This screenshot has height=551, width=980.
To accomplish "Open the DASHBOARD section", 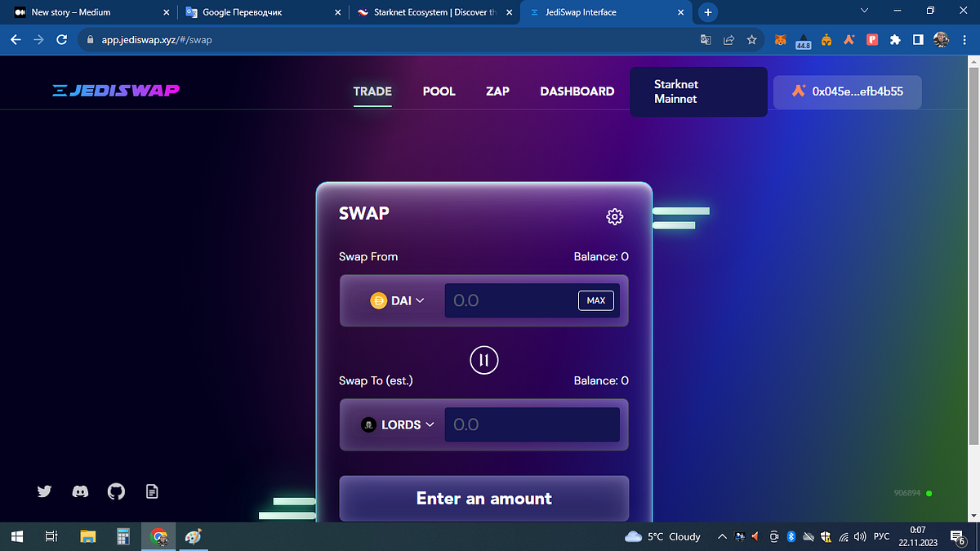I will pos(577,91).
